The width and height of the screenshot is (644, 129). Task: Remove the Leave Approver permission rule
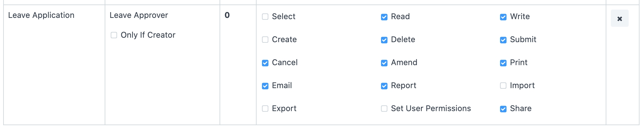(619, 19)
